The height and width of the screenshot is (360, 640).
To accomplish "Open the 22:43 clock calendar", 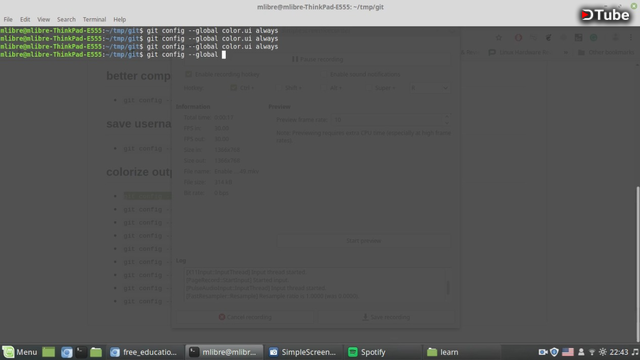I will point(619,352).
